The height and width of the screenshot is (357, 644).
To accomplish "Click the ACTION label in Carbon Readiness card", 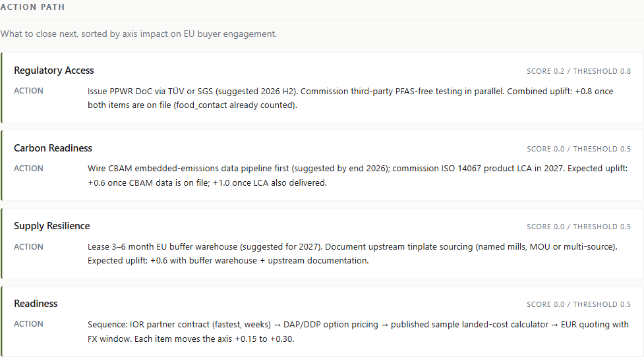I will click(28, 168).
